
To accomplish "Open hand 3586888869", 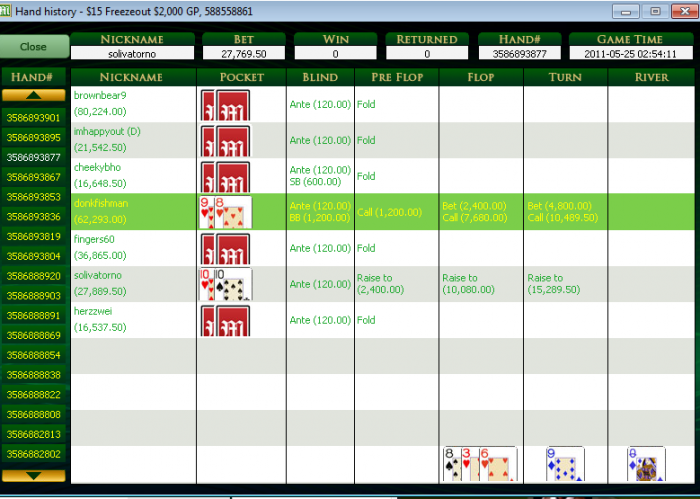I will click(x=33, y=335).
